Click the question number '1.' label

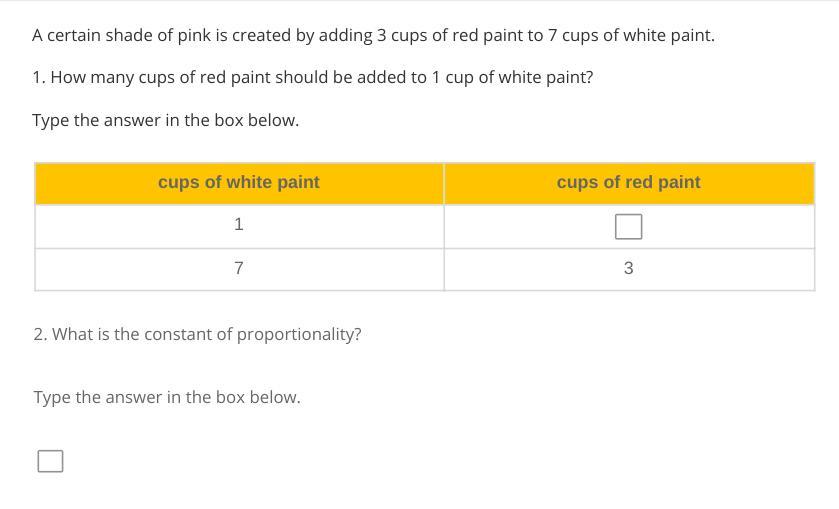[x=39, y=77]
